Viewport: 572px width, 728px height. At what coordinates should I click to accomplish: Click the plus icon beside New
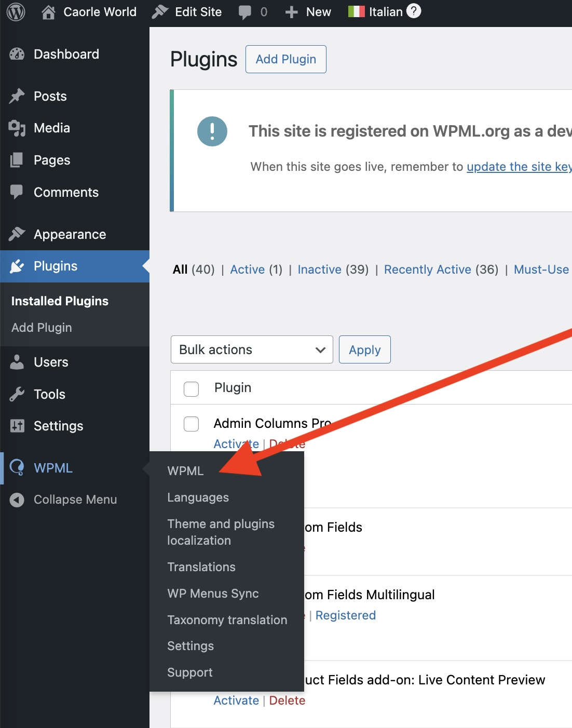tap(292, 12)
